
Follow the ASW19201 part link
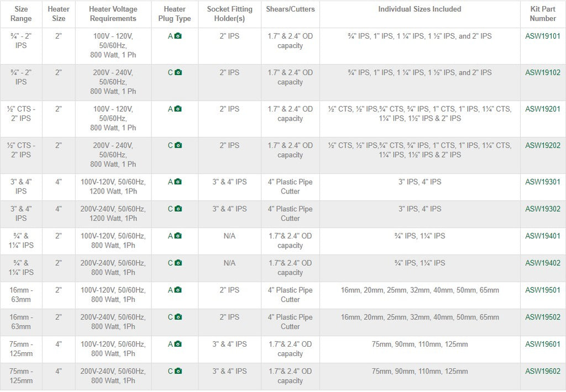point(542,109)
